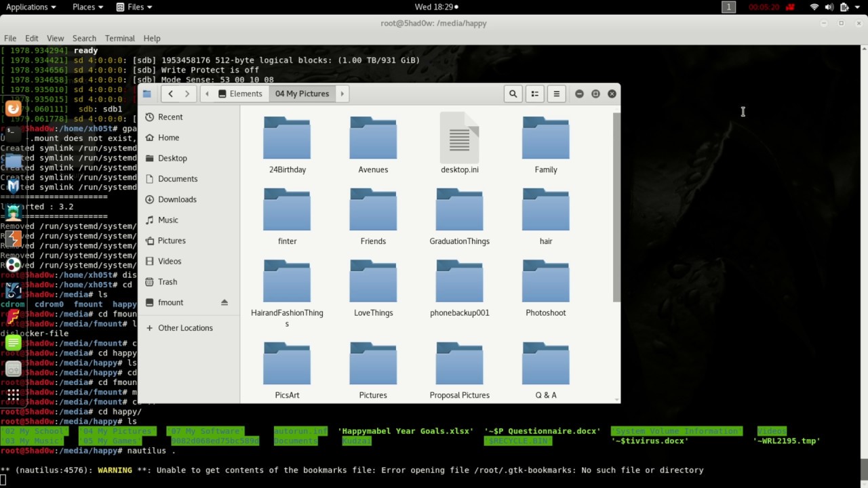Open the Applications menu in top bar

click(31, 7)
